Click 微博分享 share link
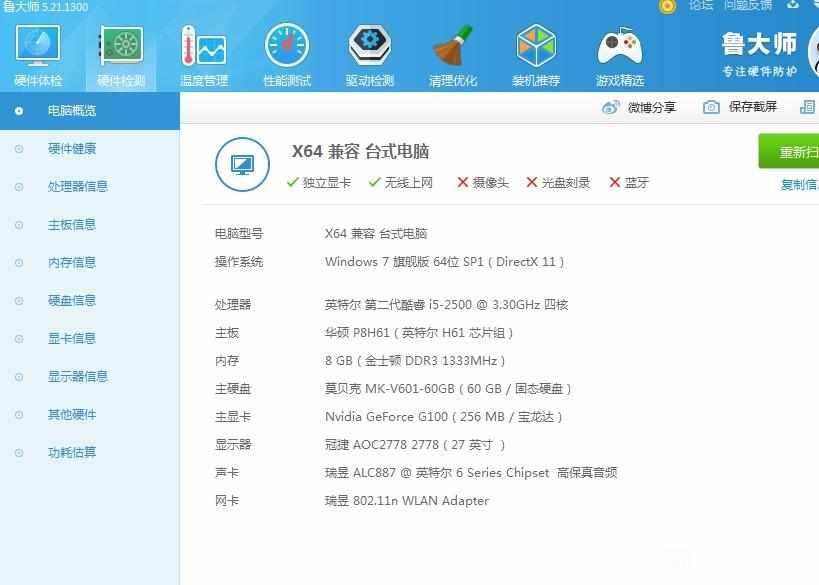The image size is (819, 585). point(651,108)
